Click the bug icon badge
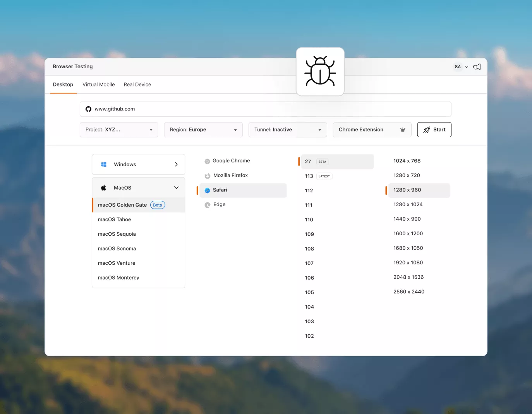This screenshot has height=414, width=532. pyautogui.click(x=320, y=72)
